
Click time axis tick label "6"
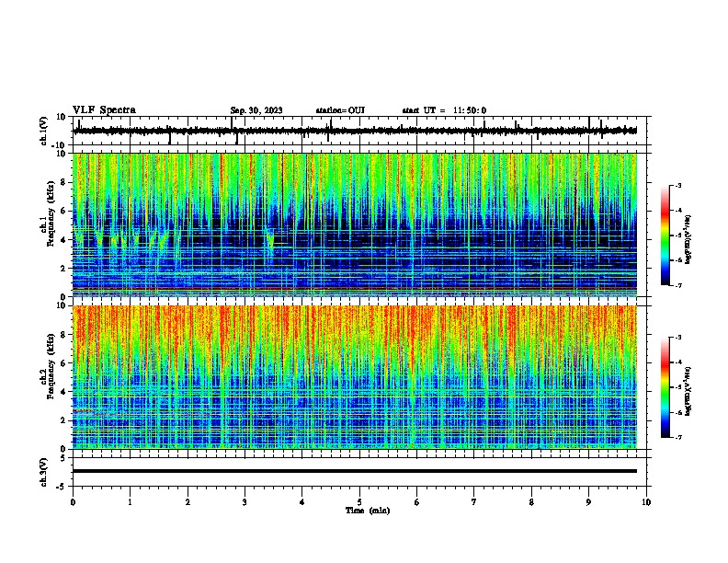pyautogui.click(x=417, y=502)
